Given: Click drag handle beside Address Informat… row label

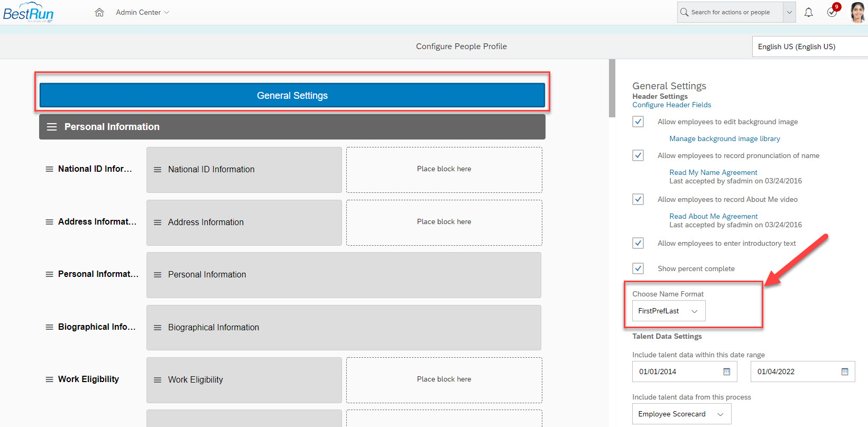Looking at the screenshot, I should coord(49,222).
